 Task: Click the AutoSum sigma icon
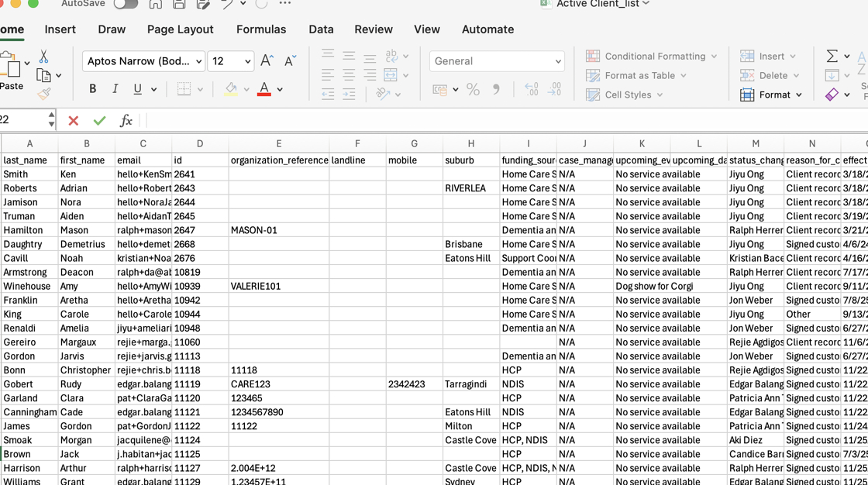coord(832,56)
